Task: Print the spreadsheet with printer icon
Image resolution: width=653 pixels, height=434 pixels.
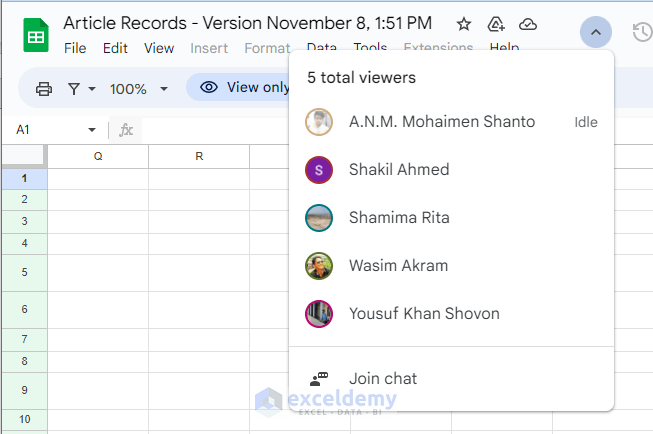Action: tap(44, 88)
